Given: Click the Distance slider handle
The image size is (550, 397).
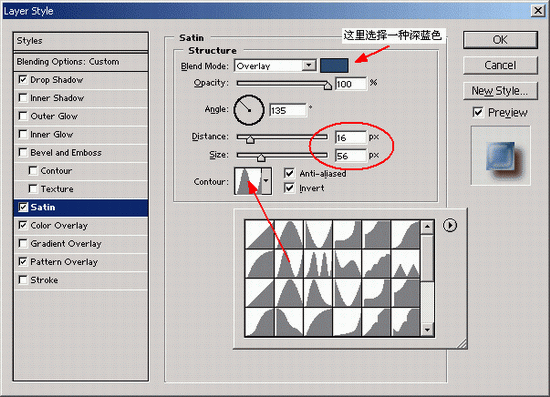Looking at the screenshot, I should coord(250,139).
